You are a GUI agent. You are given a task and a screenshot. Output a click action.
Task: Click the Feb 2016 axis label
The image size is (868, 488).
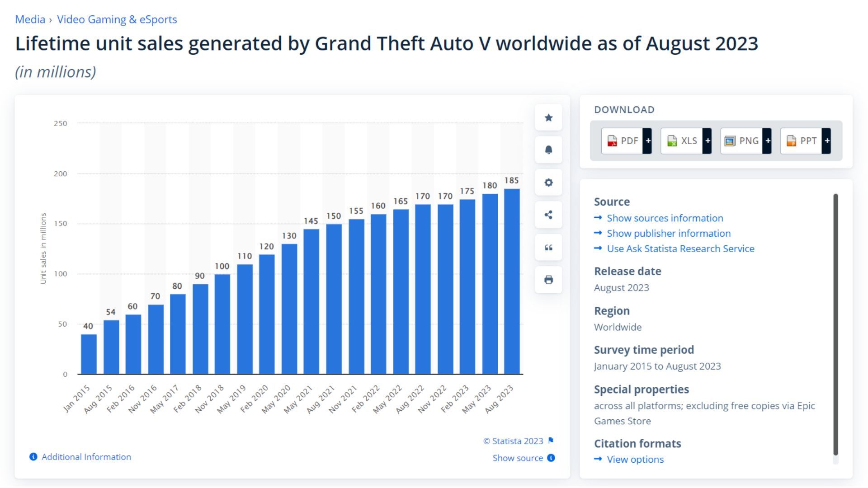pos(121,399)
